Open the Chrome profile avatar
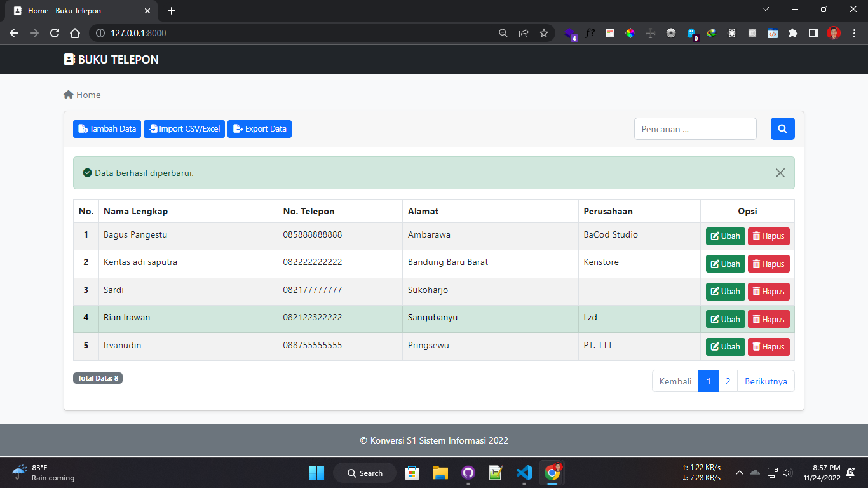Screen dimensions: 868x488 click(x=834, y=33)
